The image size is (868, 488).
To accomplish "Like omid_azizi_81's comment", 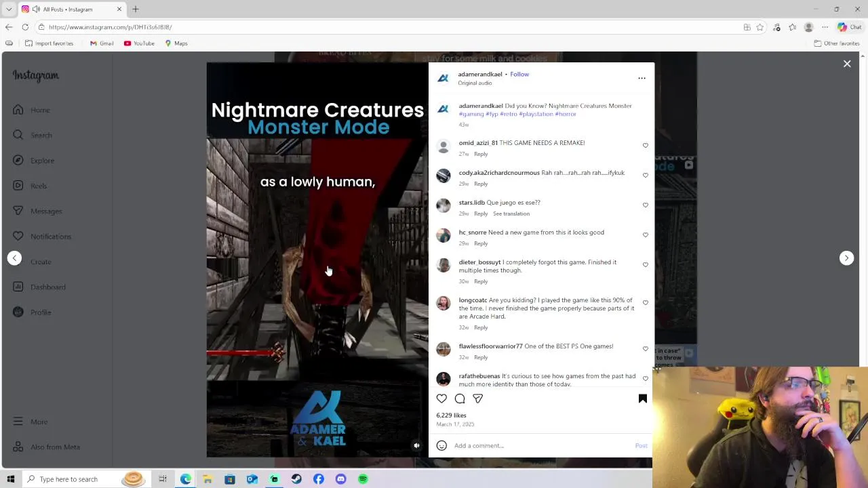I will [645, 146].
